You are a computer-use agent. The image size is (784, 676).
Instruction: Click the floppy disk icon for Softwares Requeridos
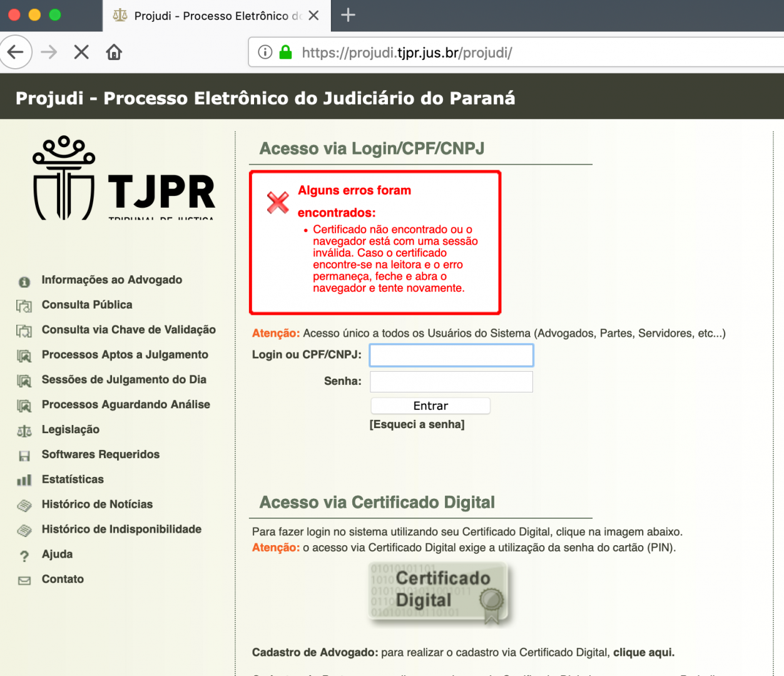click(x=24, y=456)
